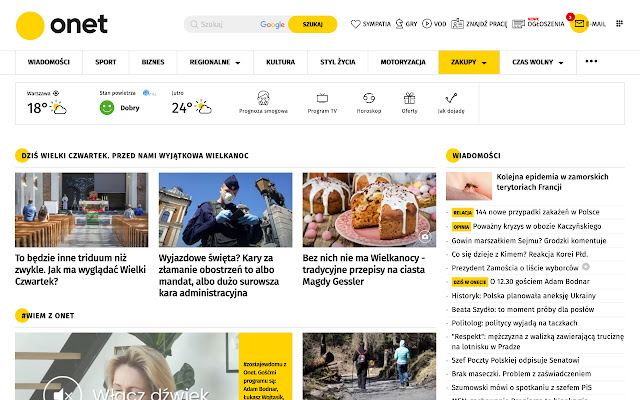640x400 pixels.
Task: Click the Jutro forecast label
Action: tap(178, 93)
